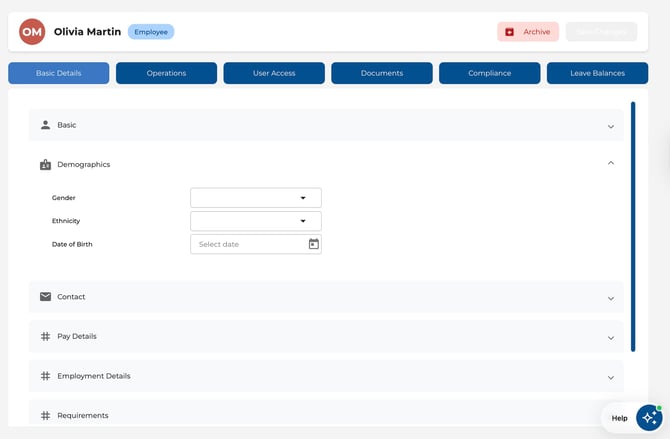Click the Help button
This screenshot has width=670, height=439.
[x=619, y=418]
